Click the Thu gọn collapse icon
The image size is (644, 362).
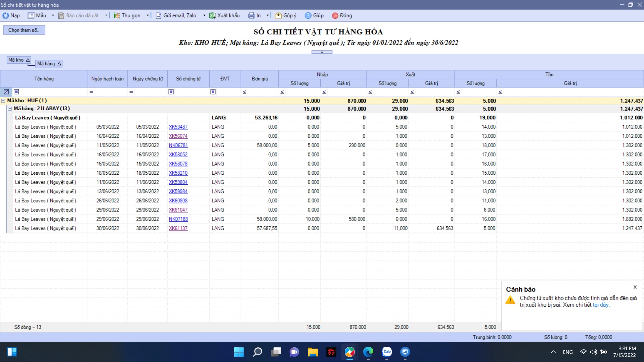pos(117,15)
